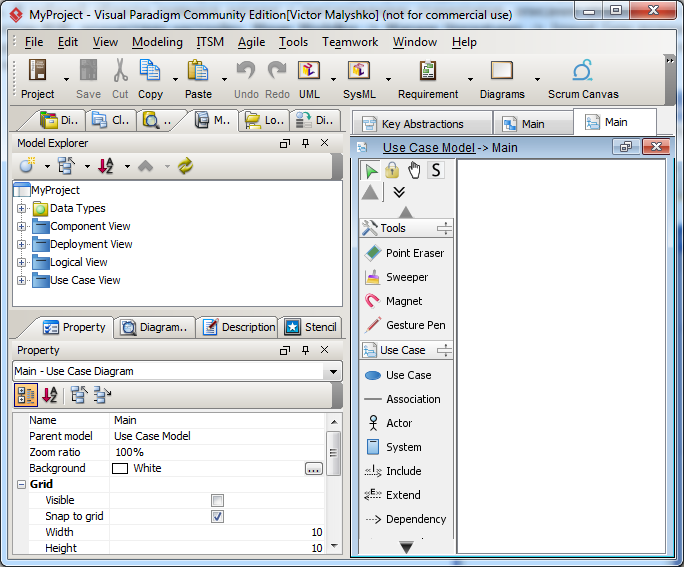Click the grid Width value field
This screenshot has height=567, width=684.
tap(217, 532)
